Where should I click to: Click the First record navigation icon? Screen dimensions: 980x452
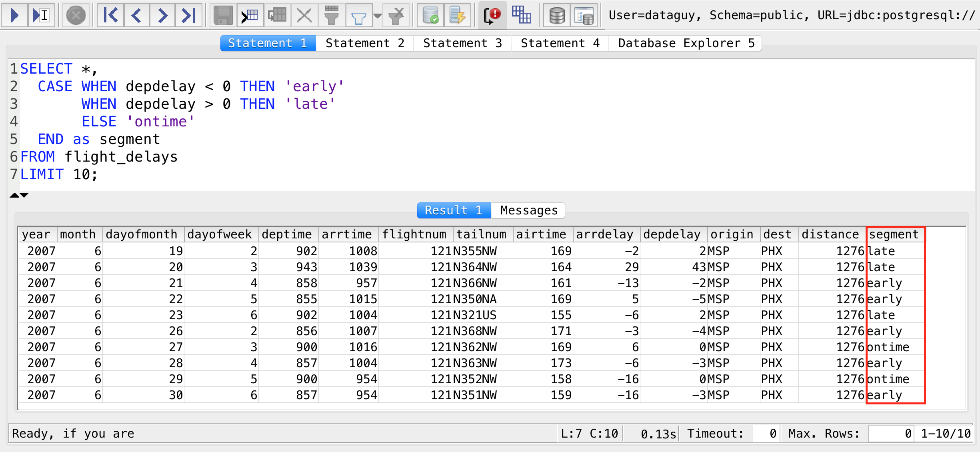(108, 14)
